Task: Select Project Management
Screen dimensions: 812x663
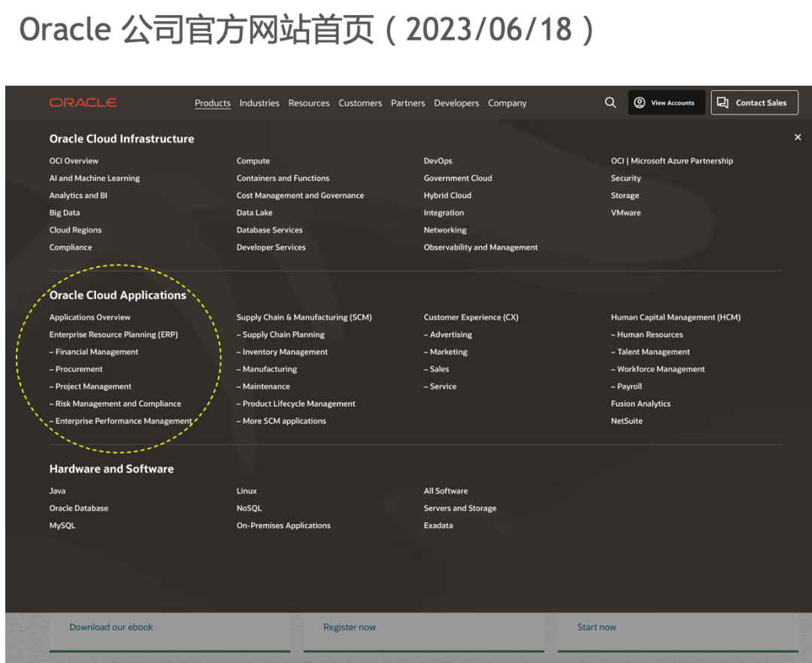Action: click(x=91, y=386)
